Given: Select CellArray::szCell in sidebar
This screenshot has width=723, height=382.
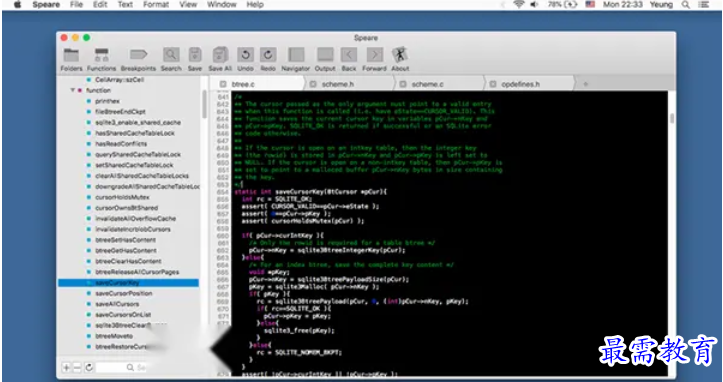Looking at the screenshot, I should pos(120,80).
